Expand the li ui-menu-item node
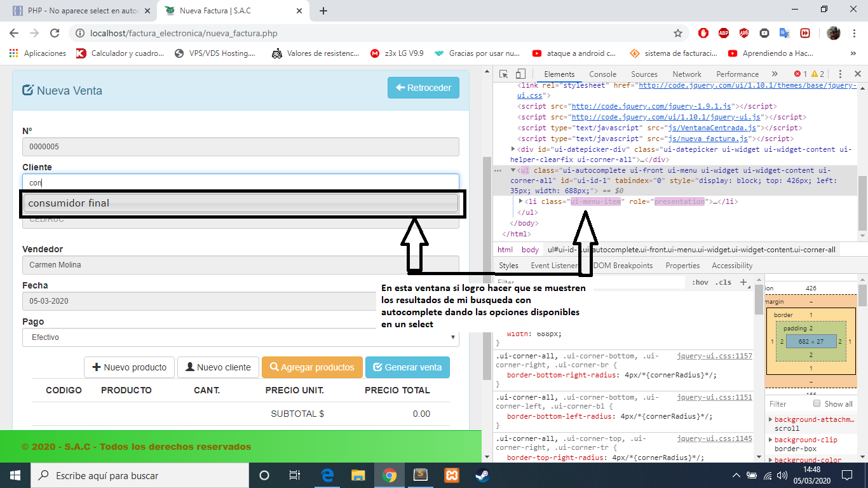This screenshot has height=488, width=868. click(521, 201)
